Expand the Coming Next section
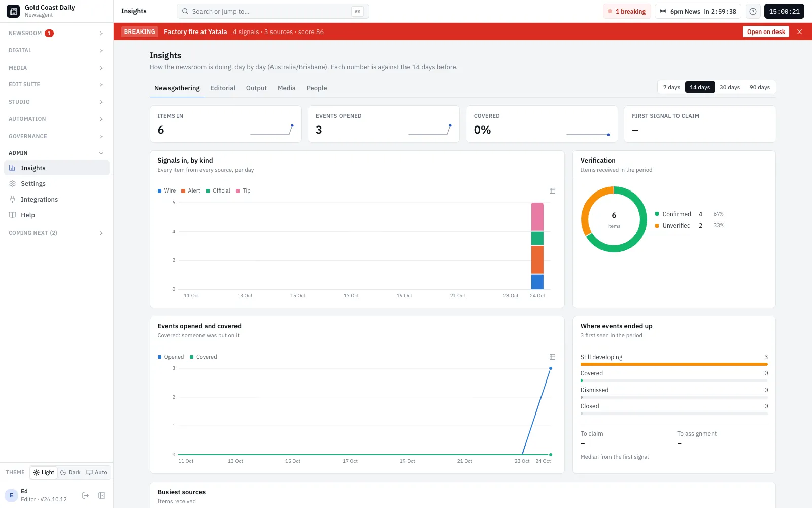The image size is (812, 508). pyautogui.click(x=56, y=233)
